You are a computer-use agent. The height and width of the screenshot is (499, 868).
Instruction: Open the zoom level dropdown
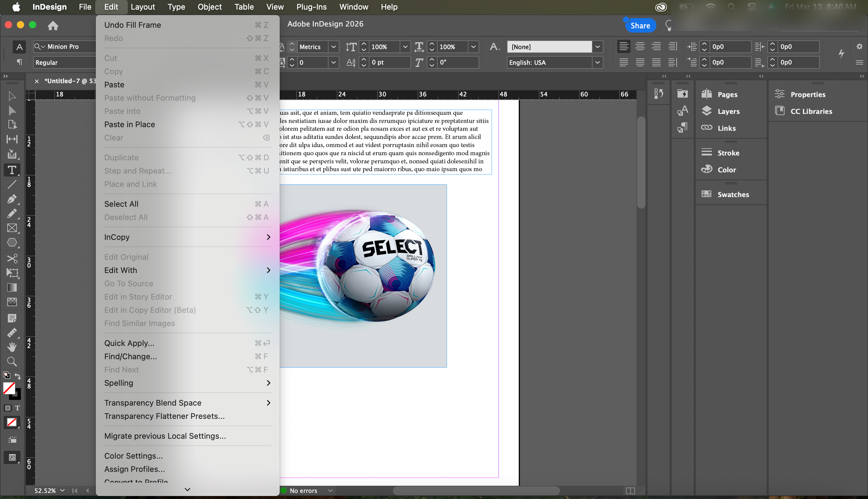(62, 491)
